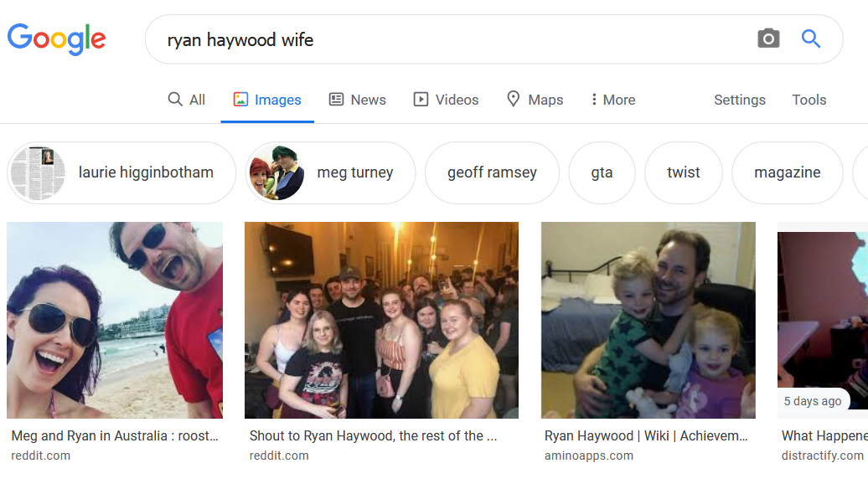Filter by gta suggestion chip
This screenshot has height=484, width=868.
(x=602, y=172)
